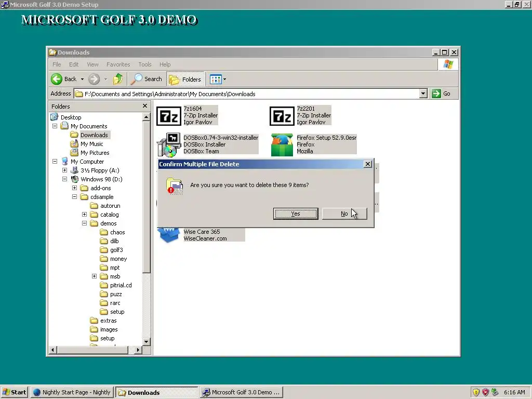Click the Desktop icon in folder tree
The image size is (532, 399).
tap(54, 117)
